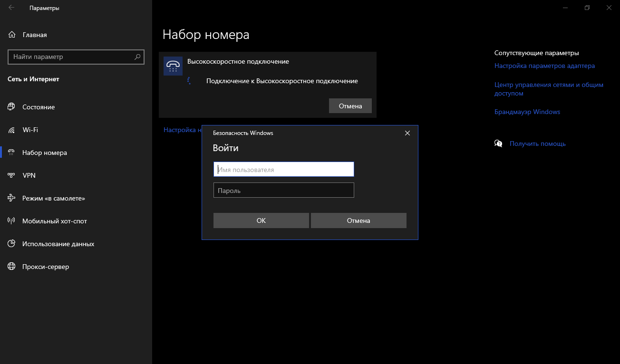Click the Сеть и Интернет heading

(x=33, y=79)
